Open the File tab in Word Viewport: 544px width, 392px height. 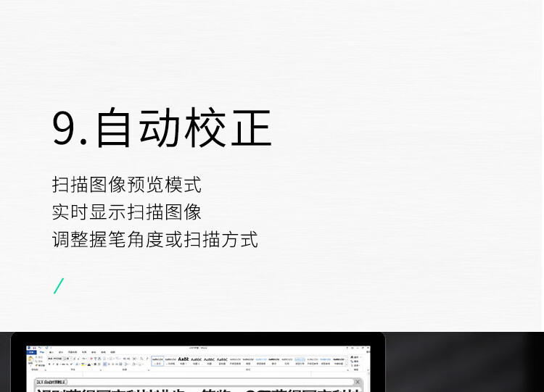(30, 353)
